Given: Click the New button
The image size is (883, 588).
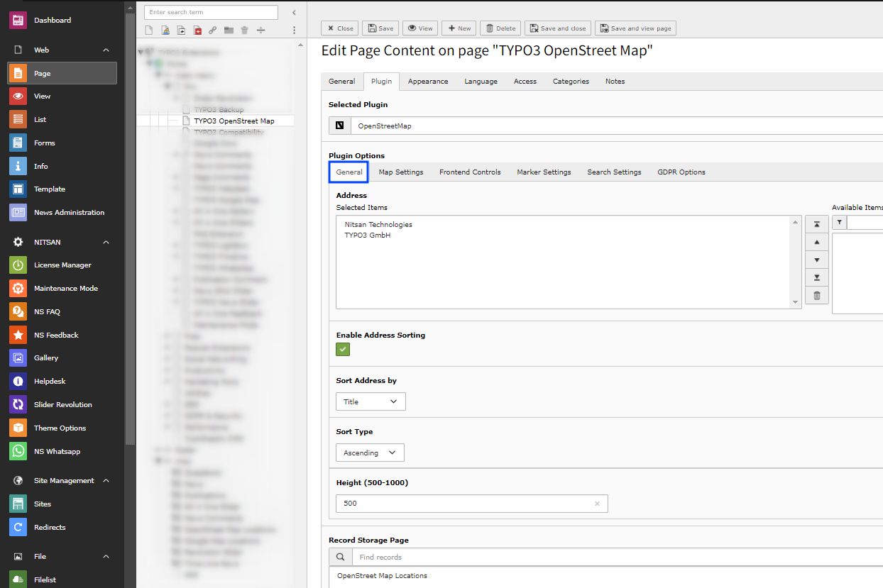Looking at the screenshot, I should tap(459, 28).
